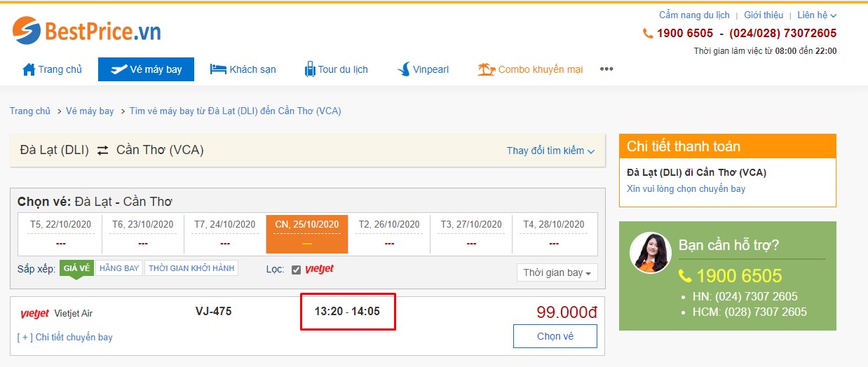Click the Vietjet logo in the filter row
The image size is (868, 367).
coord(320,269)
